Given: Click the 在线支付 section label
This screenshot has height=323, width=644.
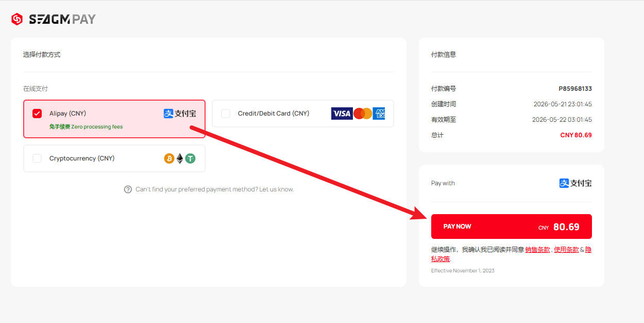Looking at the screenshot, I should (x=36, y=89).
